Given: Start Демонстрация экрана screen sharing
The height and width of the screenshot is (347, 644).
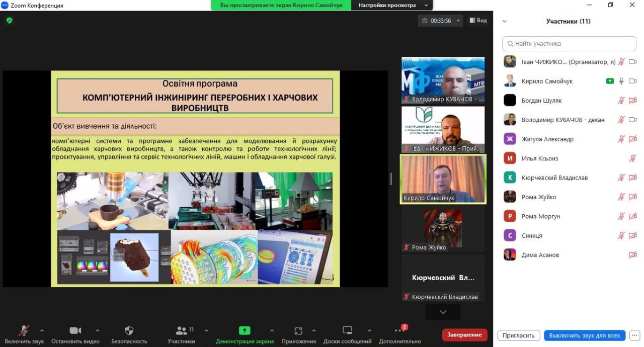Looking at the screenshot, I should (245, 335).
